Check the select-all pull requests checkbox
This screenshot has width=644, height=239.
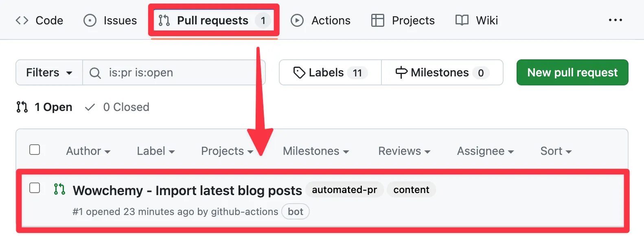click(35, 150)
